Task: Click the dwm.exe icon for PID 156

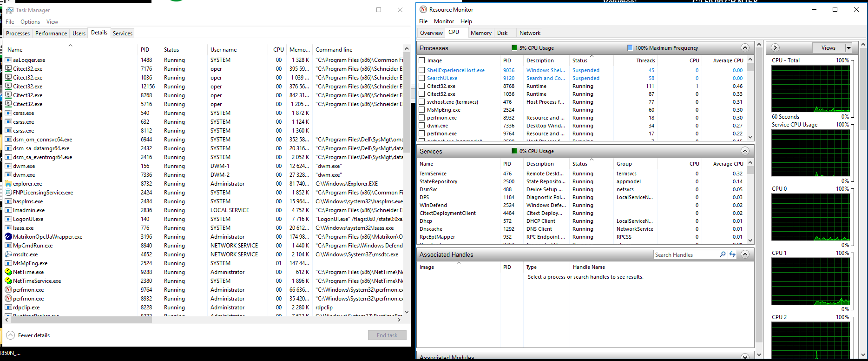Action: [8, 166]
